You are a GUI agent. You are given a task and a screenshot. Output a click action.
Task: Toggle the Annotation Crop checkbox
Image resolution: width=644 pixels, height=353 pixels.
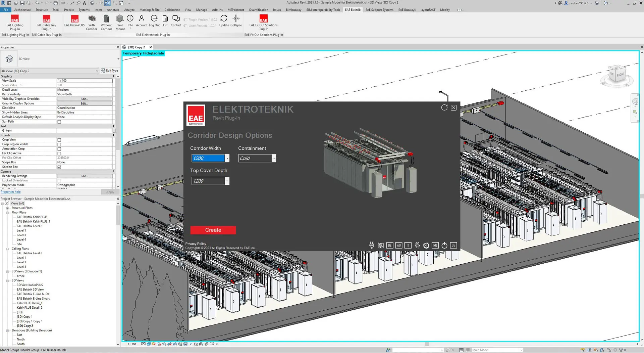pyautogui.click(x=59, y=149)
